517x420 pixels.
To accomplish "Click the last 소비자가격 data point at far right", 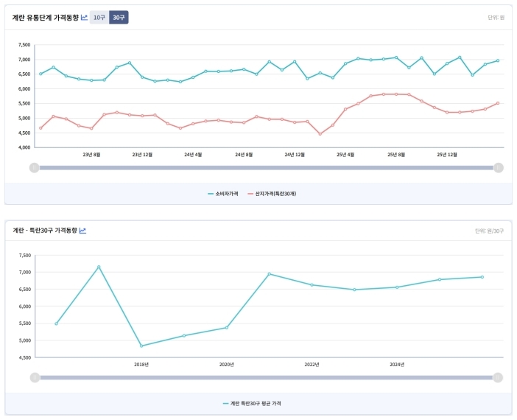I will pos(498,60).
